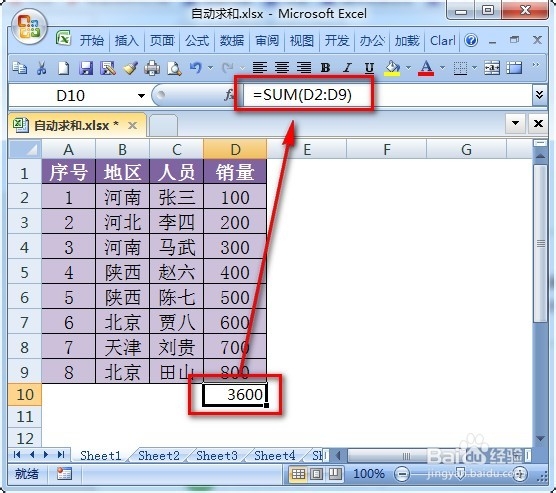556x493 pixels.
Task: Click the Save As icon
Action: 108,67
